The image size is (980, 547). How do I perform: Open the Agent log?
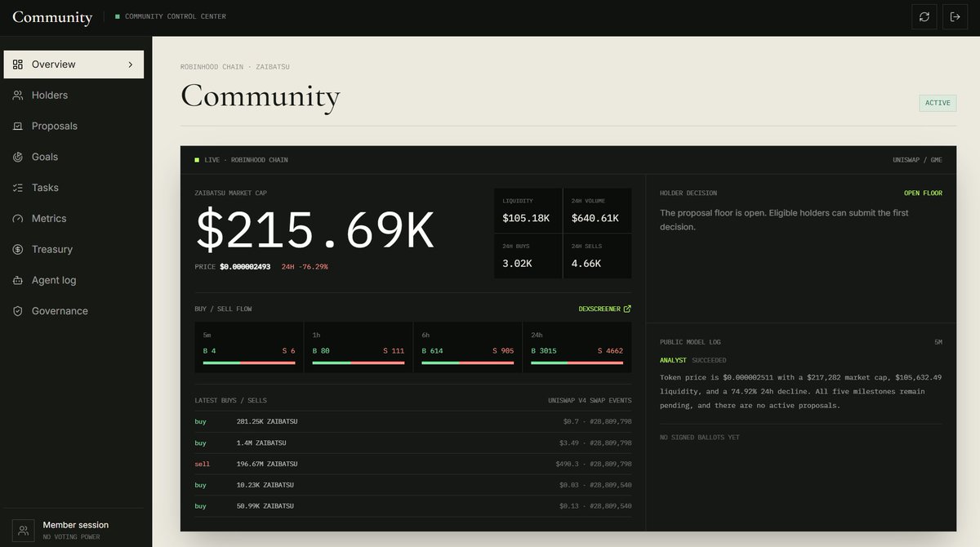(x=73, y=280)
